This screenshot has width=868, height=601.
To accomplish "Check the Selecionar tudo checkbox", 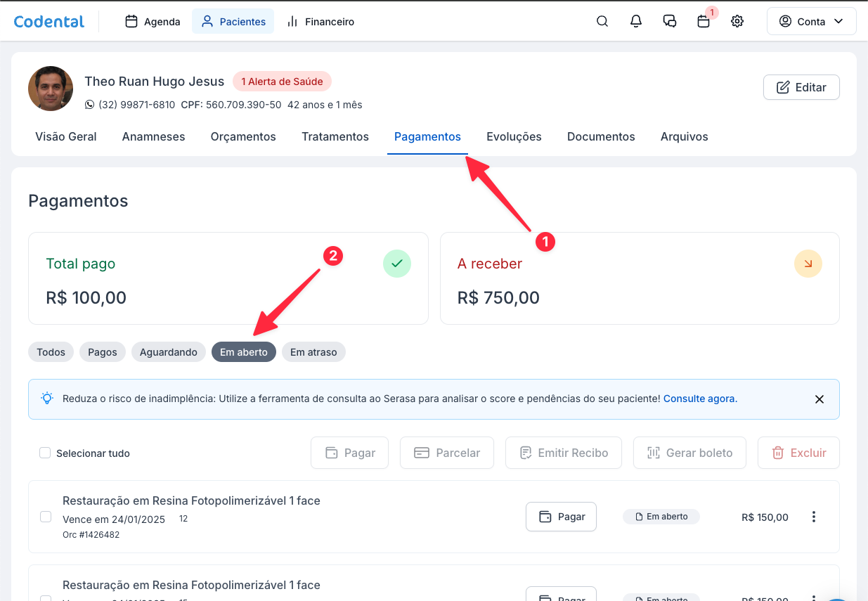I will click(x=45, y=453).
